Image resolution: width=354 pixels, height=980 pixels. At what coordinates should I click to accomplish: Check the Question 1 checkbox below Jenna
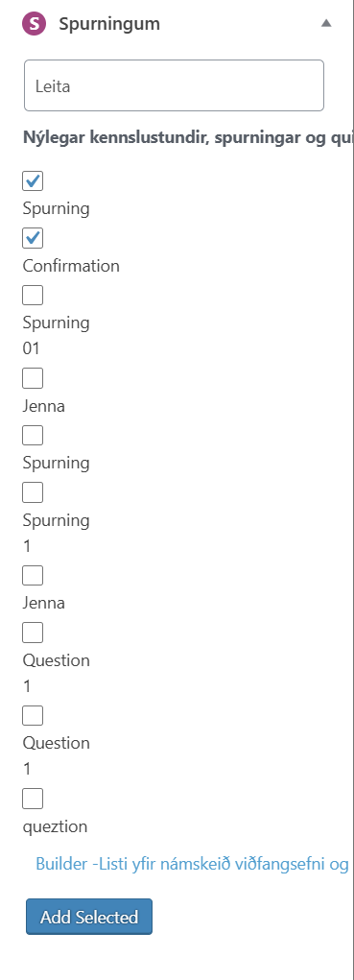point(33,633)
